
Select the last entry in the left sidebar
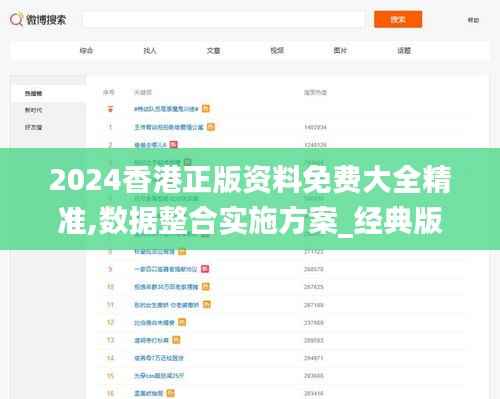(33, 127)
